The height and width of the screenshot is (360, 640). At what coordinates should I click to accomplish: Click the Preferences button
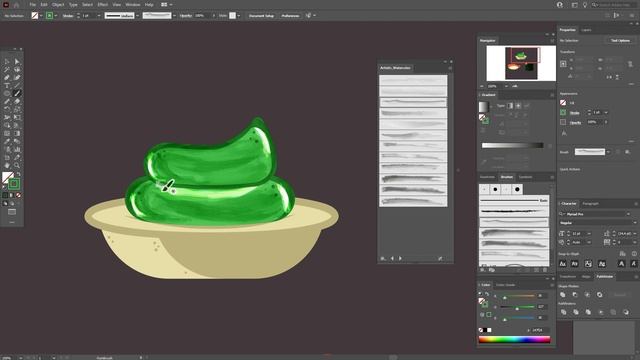coord(290,16)
